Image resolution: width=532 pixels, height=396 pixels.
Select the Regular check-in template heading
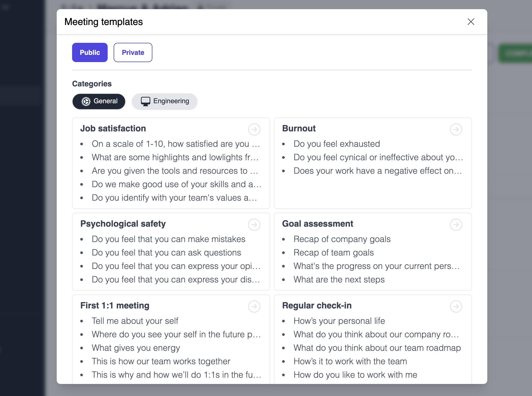(317, 306)
